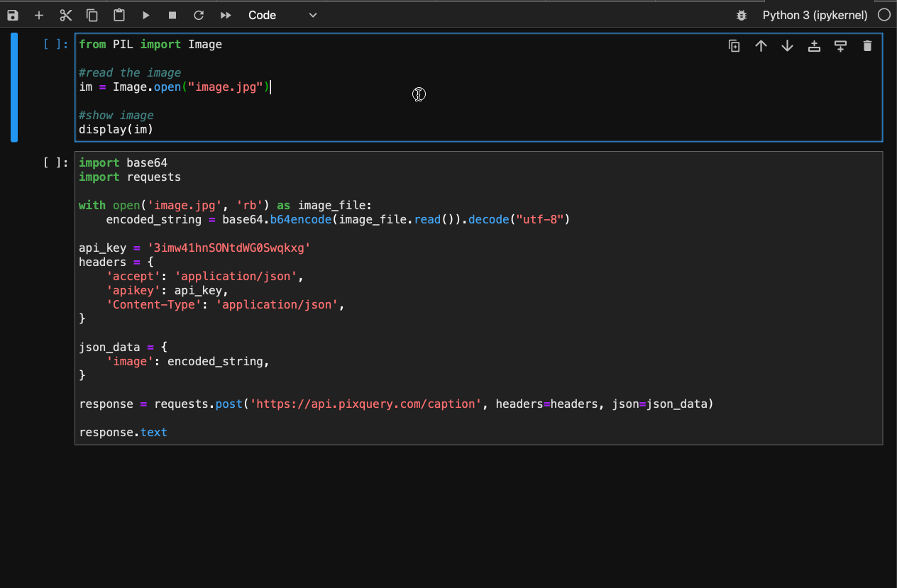Restart the kernel
Screen dimensions: 897x588
pos(199,15)
